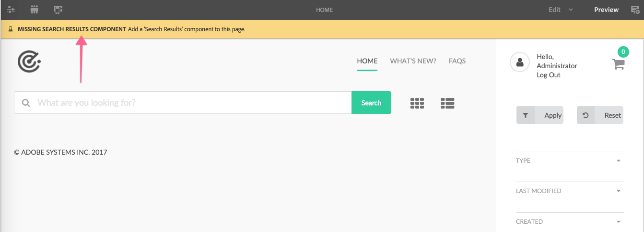Click the annotate icon at top right
This screenshot has height=232, width=644.
coord(634,10)
